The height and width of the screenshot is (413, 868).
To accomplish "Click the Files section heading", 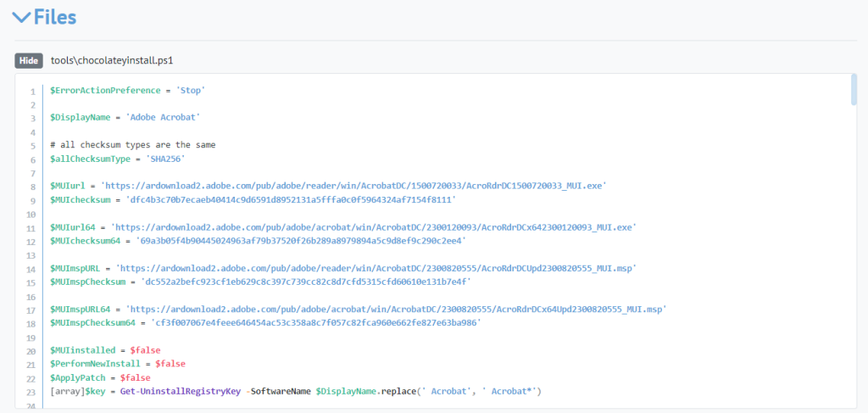I will pyautogui.click(x=55, y=17).
